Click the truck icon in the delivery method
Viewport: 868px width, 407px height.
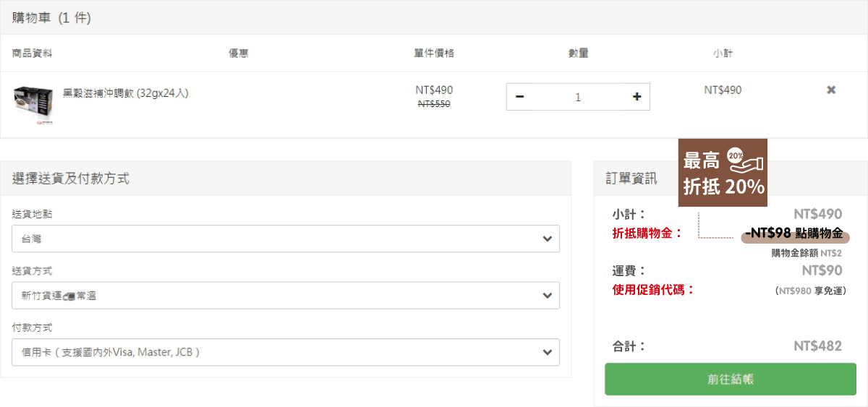tap(69, 296)
